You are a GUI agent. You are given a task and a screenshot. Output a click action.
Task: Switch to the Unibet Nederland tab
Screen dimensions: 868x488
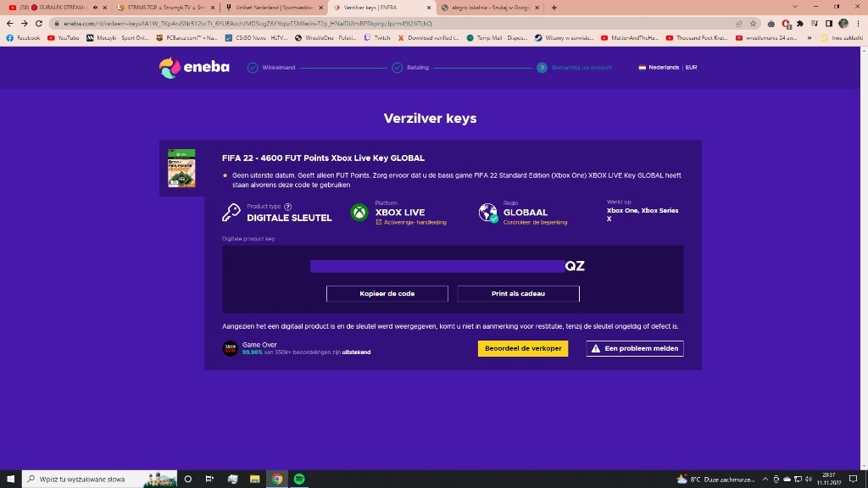click(x=274, y=8)
